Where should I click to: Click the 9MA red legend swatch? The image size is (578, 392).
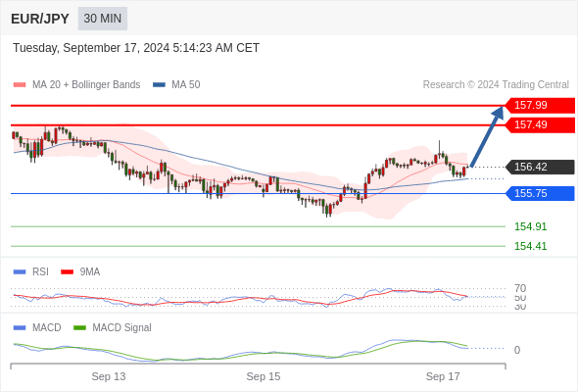pos(67,272)
